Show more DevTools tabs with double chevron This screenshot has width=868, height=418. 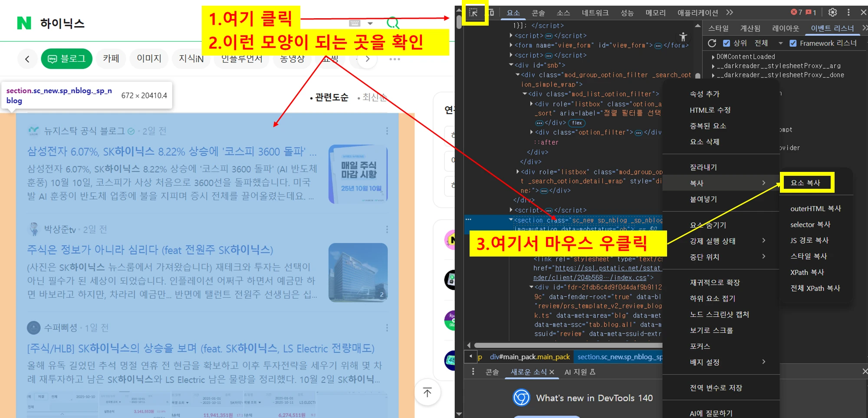click(x=730, y=12)
